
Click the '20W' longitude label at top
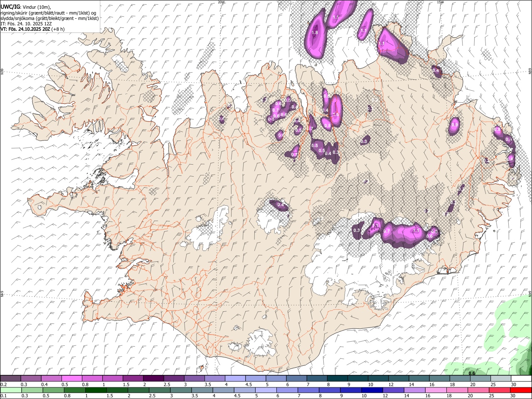point(221,2)
